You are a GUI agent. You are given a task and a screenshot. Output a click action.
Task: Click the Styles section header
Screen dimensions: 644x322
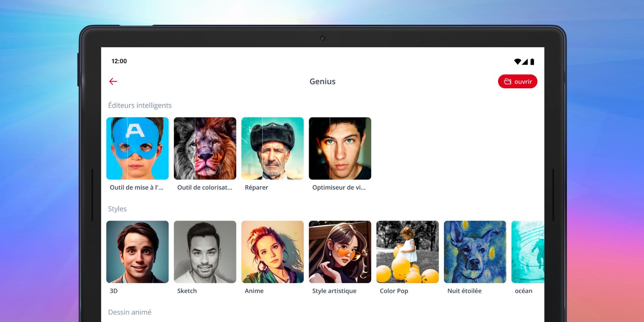pos(117,209)
